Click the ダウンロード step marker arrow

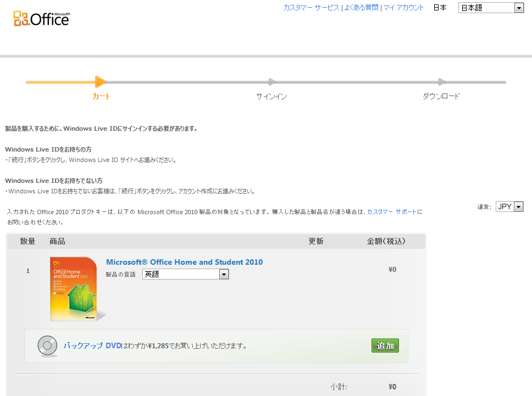(x=441, y=82)
